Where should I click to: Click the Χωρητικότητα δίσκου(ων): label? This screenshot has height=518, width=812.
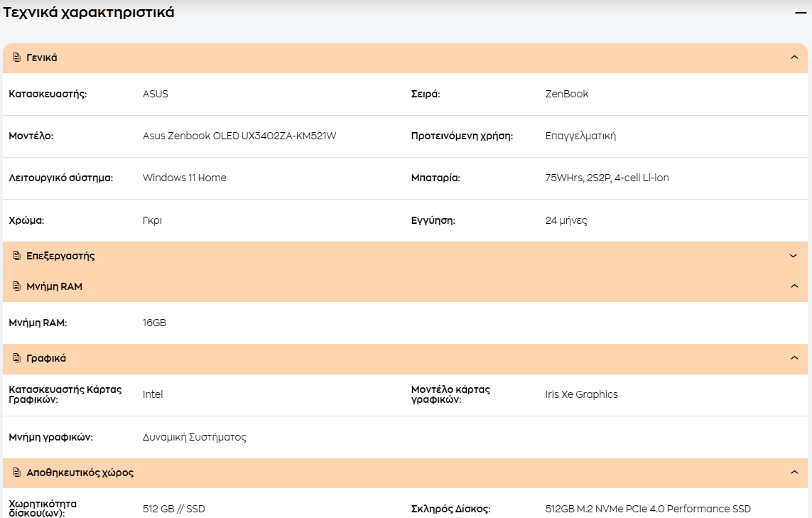pos(43,508)
